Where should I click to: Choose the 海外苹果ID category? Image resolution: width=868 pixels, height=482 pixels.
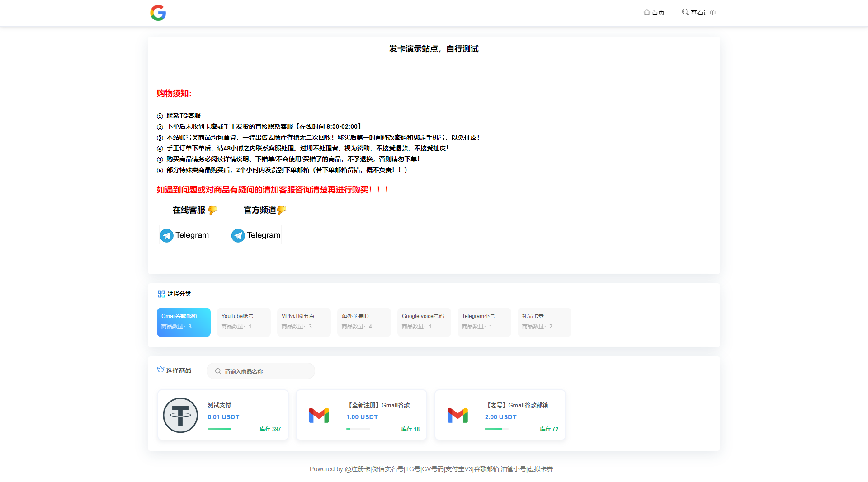(x=364, y=322)
